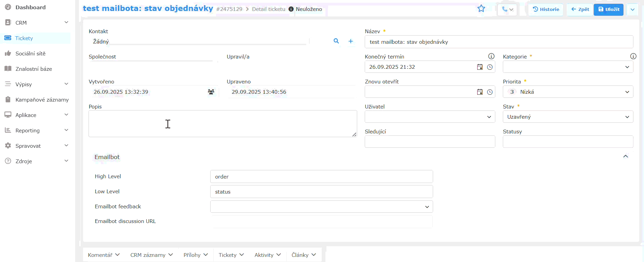
Task: Open the Emailbot feedback dropdown
Action: (321, 207)
